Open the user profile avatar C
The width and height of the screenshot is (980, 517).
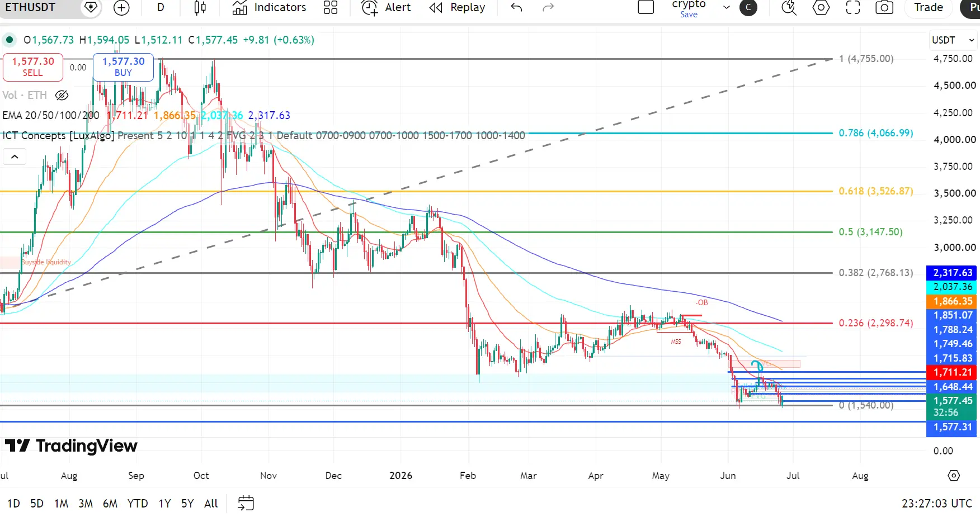pyautogui.click(x=748, y=8)
